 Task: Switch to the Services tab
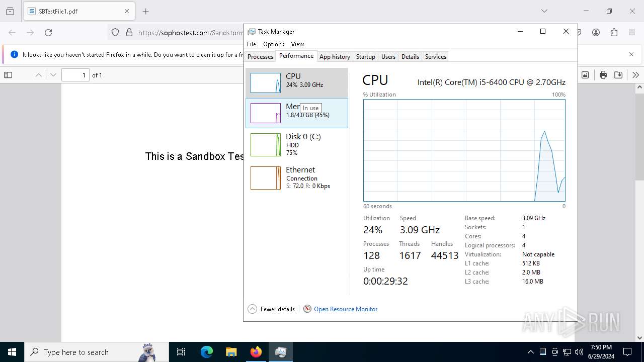[x=436, y=57]
